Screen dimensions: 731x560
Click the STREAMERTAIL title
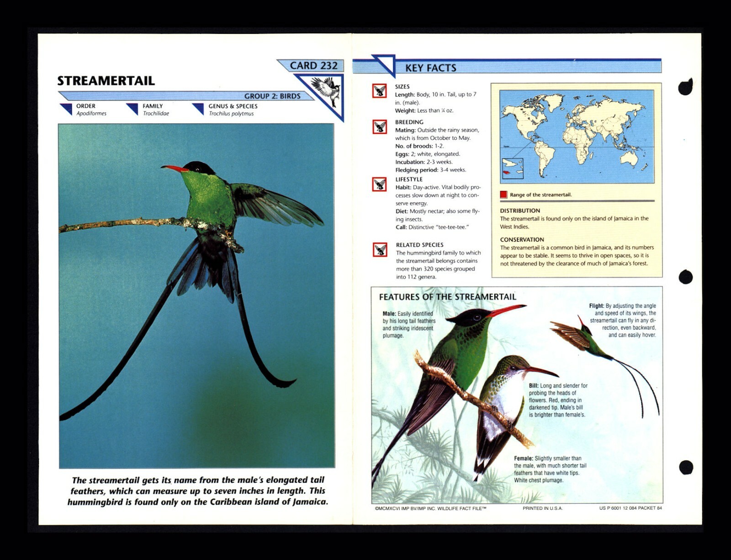(106, 81)
